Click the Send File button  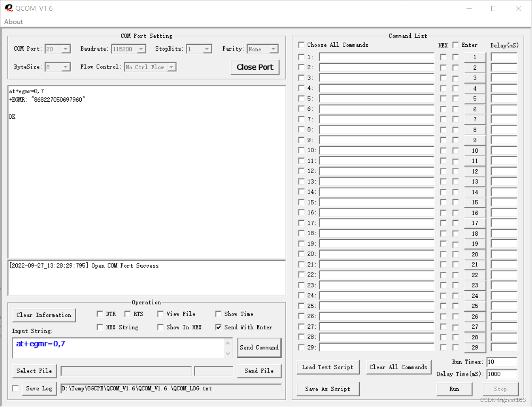point(259,371)
